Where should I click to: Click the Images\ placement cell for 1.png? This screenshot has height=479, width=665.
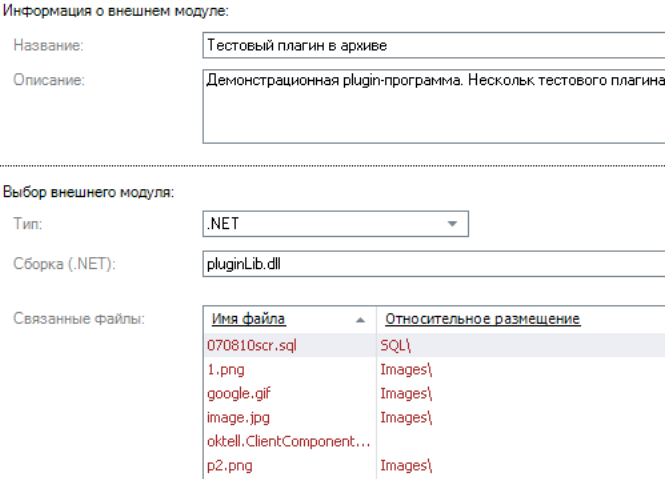pos(406,369)
